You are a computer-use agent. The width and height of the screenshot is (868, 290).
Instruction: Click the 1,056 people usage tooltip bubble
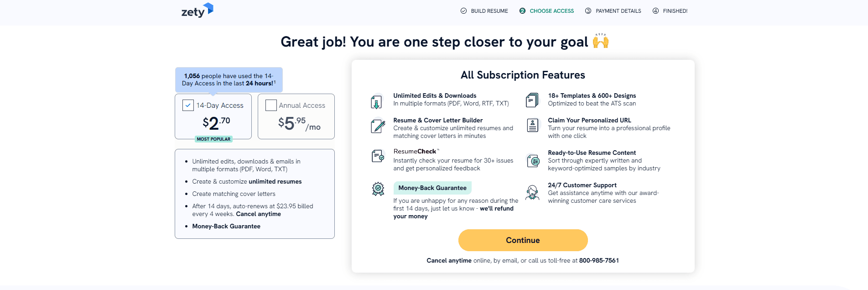229,79
